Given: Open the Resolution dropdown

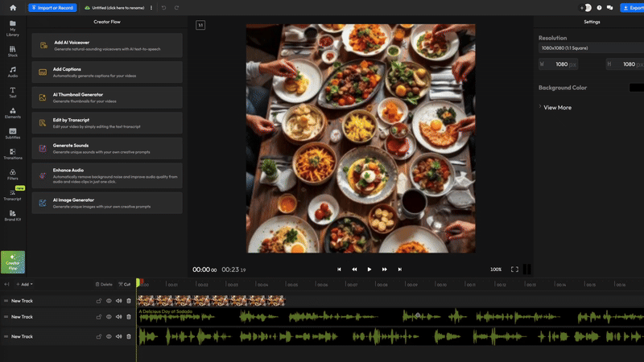Looking at the screenshot, I should coord(588,48).
